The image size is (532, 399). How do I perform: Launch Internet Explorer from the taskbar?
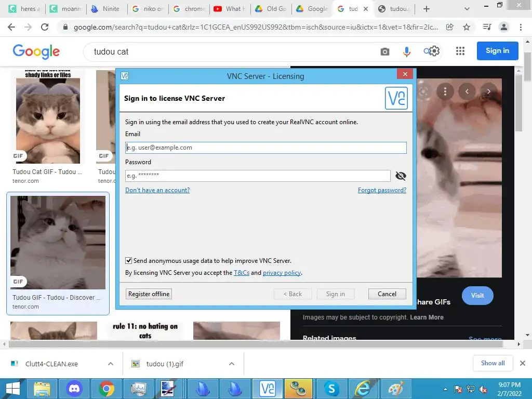pyautogui.click(x=362, y=389)
